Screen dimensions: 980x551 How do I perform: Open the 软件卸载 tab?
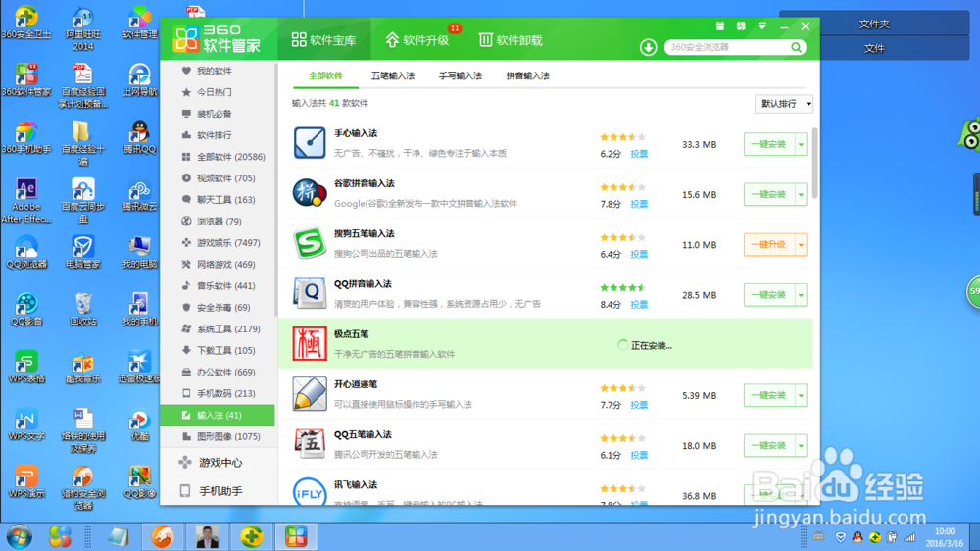coord(511,40)
